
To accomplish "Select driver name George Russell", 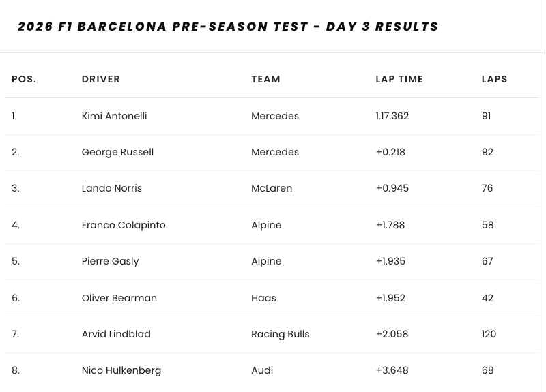I will (117, 152).
